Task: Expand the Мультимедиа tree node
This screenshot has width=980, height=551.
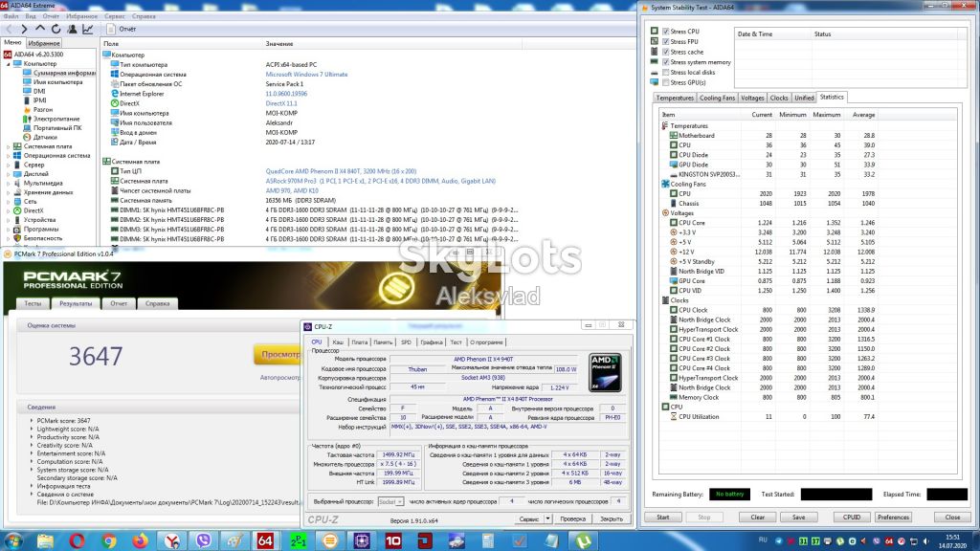Action: pyautogui.click(x=8, y=183)
